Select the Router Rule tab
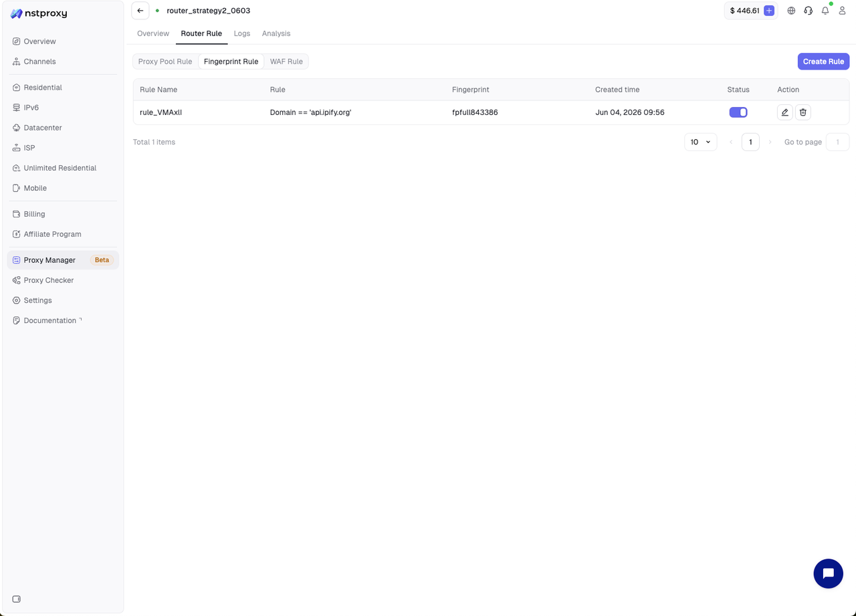The image size is (856, 616). (x=201, y=33)
